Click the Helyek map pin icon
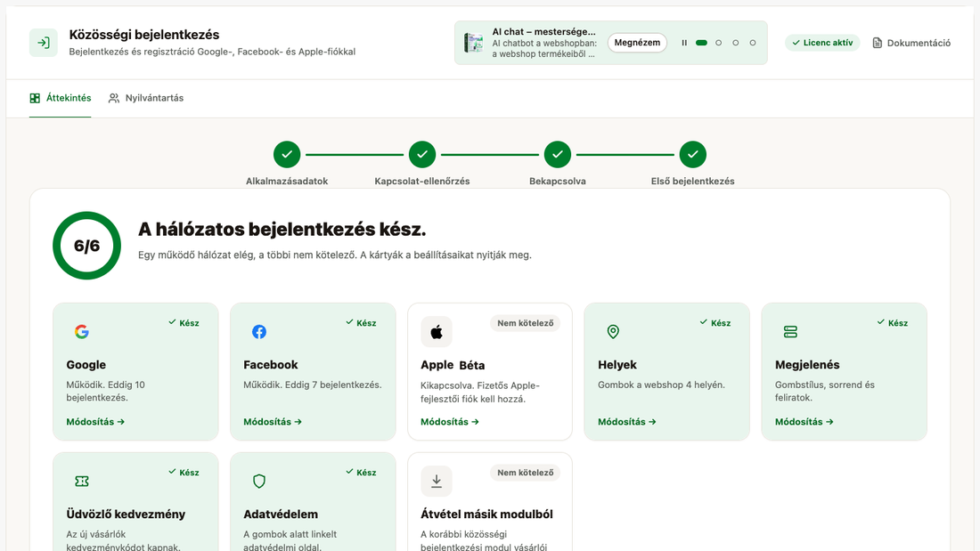 (613, 332)
